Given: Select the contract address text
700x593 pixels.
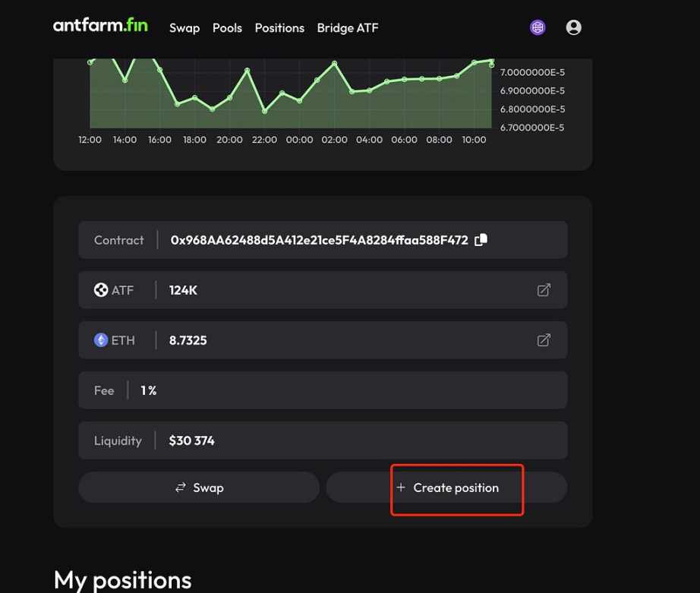Looking at the screenshot, I should 319,240.
